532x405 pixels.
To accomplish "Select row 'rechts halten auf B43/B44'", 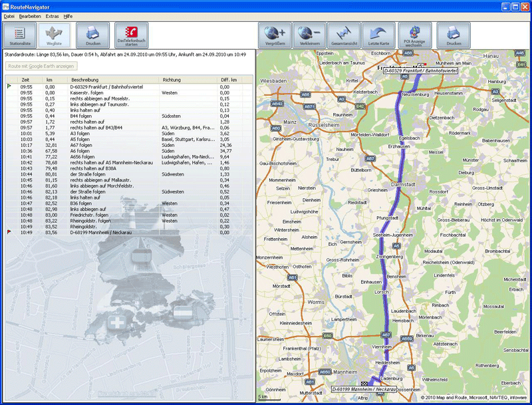I will click(129, 128).
